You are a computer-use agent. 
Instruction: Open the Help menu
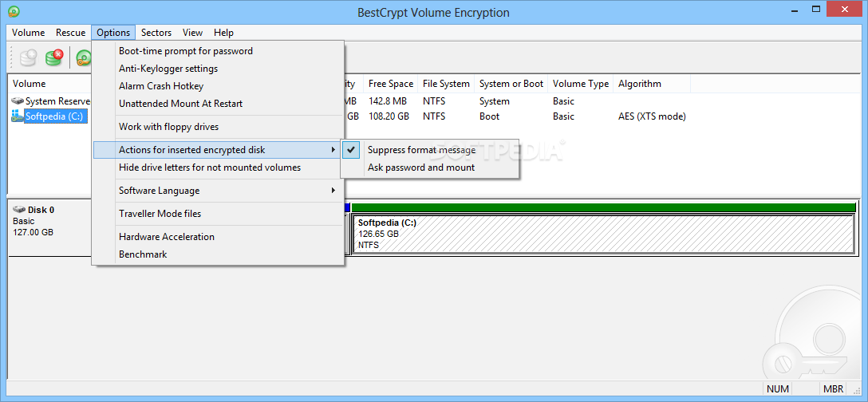tap(223, 33)
